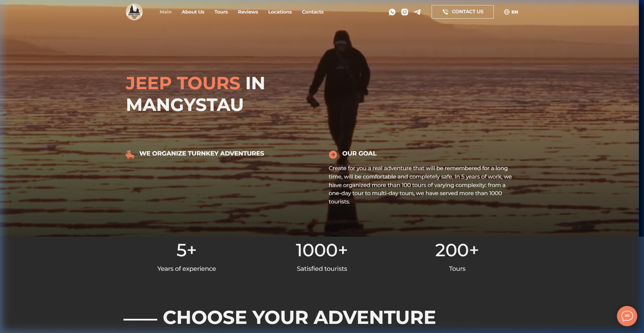This screenshot has height=333, width=644.
Task: Click the globe language icon
Action: [507, 12]
